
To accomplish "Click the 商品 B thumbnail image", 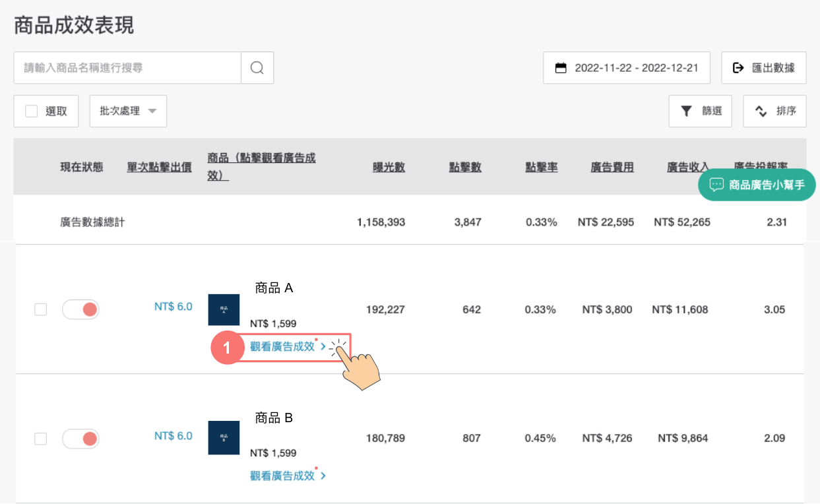I will pos(224,437).
